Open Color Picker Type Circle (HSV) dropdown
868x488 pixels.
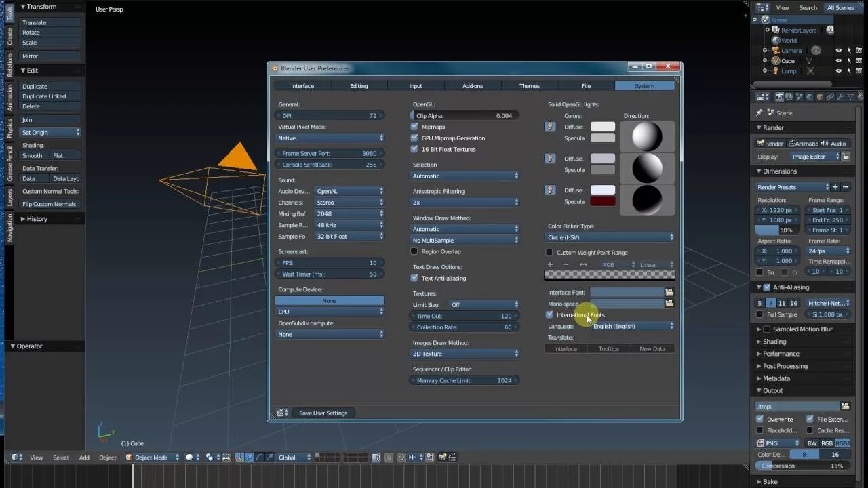pyautogui.click(x=610, y=237)
